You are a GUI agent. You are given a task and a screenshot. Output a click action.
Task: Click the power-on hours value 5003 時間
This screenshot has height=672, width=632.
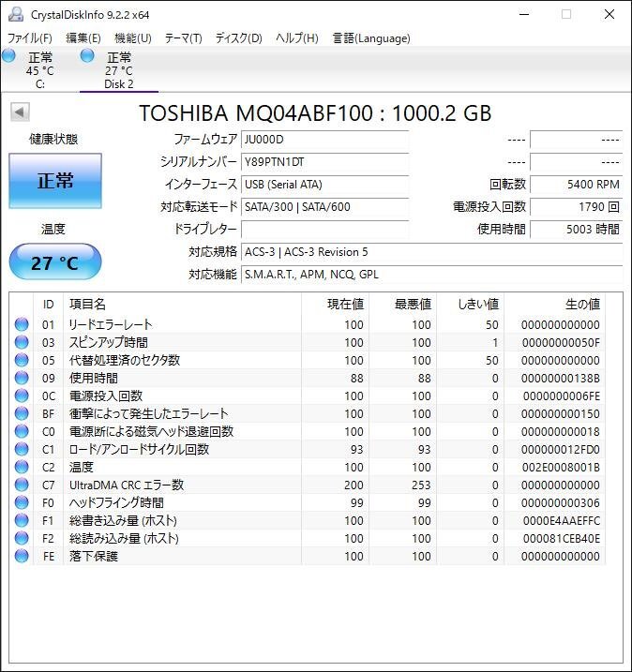coord(577,230)
